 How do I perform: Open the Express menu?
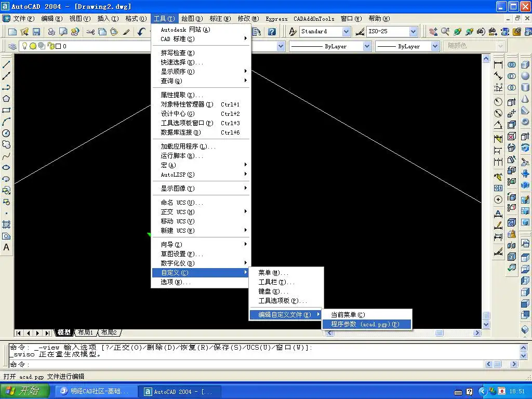click(x=276, y=19)
